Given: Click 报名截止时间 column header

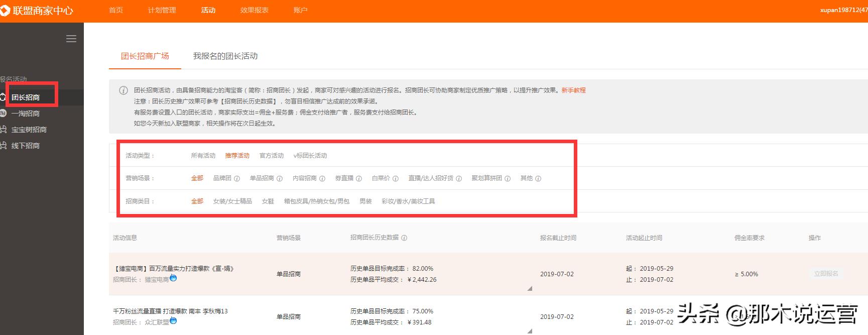Looking at the screenshot, I should pyautogui.click(x=558, y=238).
